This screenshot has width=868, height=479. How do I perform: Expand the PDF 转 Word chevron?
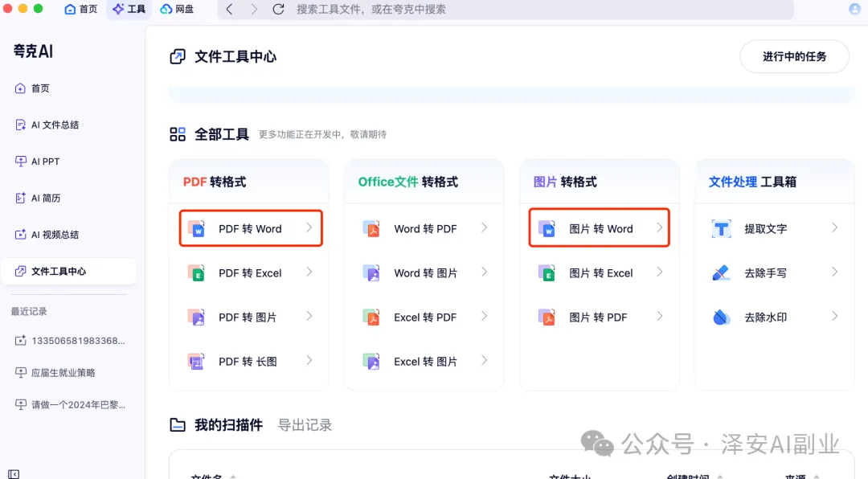(x=309, y=227)
